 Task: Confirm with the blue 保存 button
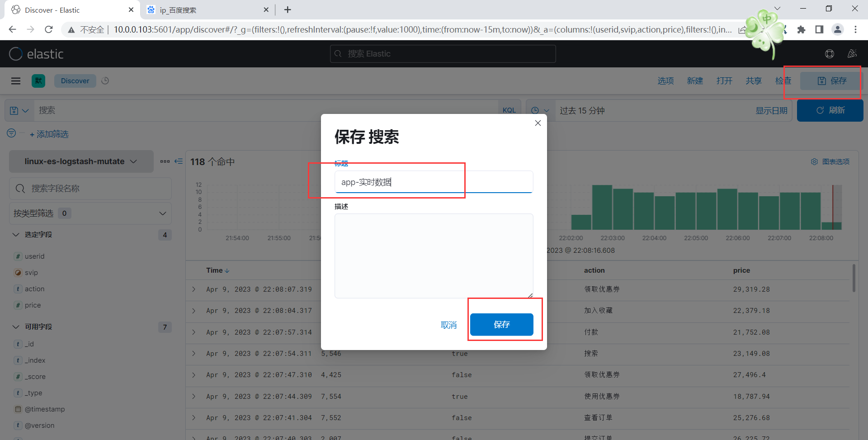[x=502, y=324]
